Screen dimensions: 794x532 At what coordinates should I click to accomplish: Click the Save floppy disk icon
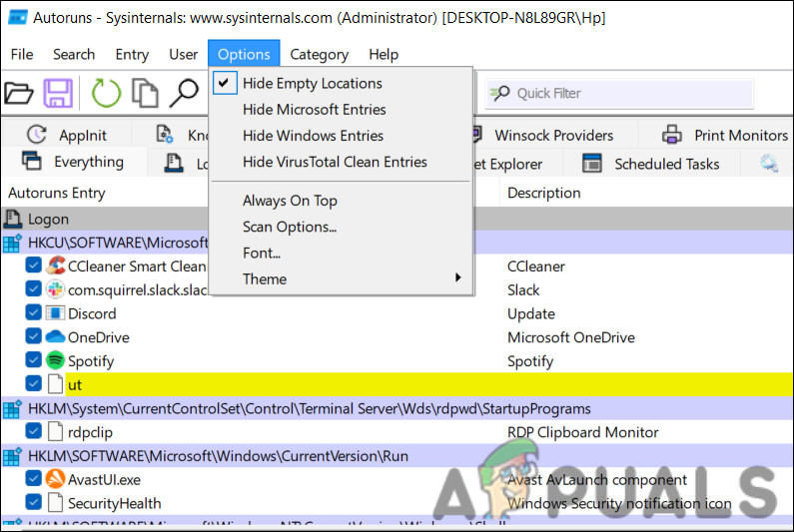(58, 93)
